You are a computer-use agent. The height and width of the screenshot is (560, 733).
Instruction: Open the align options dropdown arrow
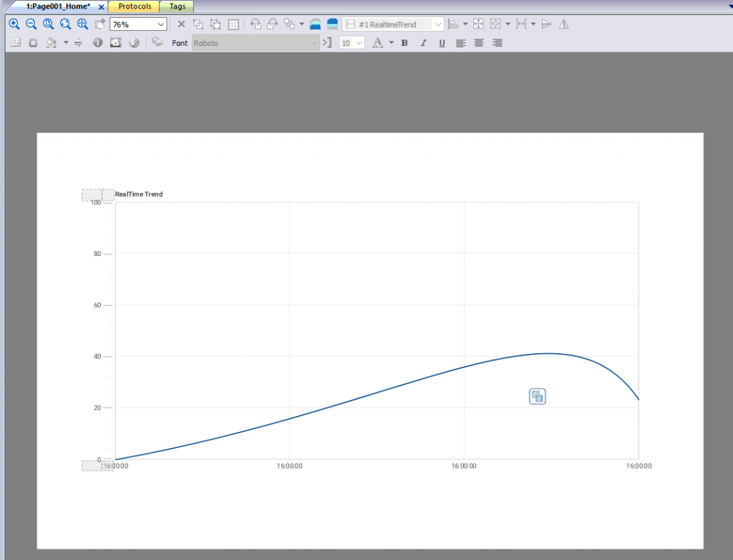click(x=465, y=24)
